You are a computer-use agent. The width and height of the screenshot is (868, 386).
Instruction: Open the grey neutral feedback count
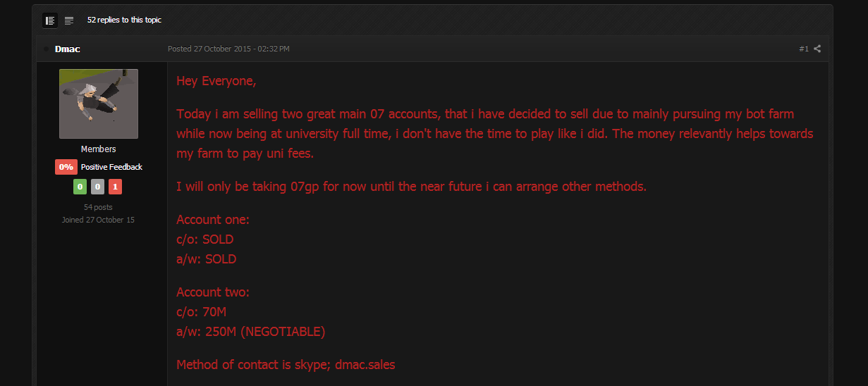(98, 187)
